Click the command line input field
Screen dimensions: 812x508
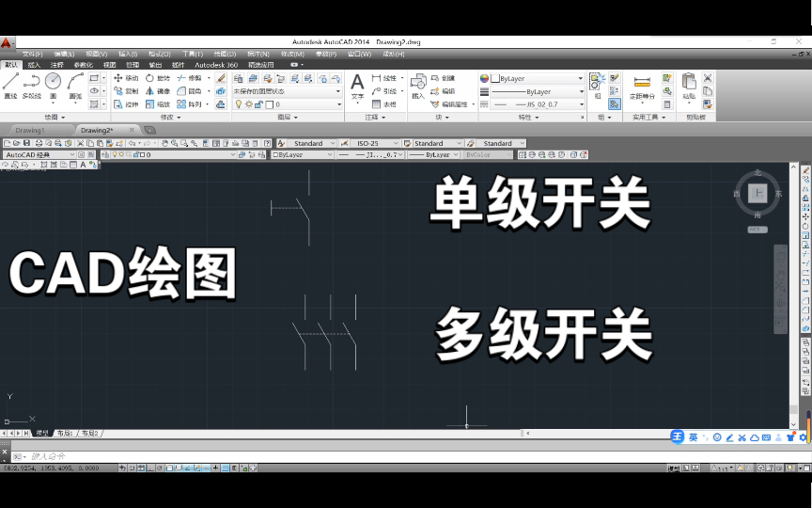(188, 456)
